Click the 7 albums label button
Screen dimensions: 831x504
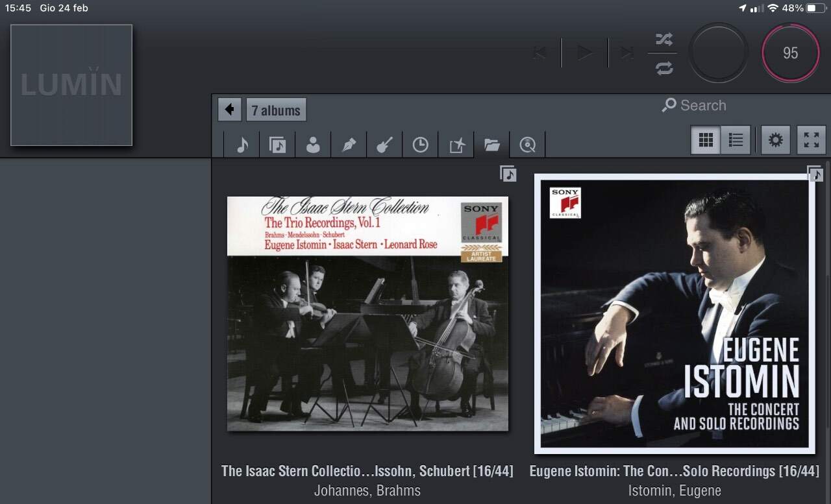pyautogui.click(x=276, y=110)
